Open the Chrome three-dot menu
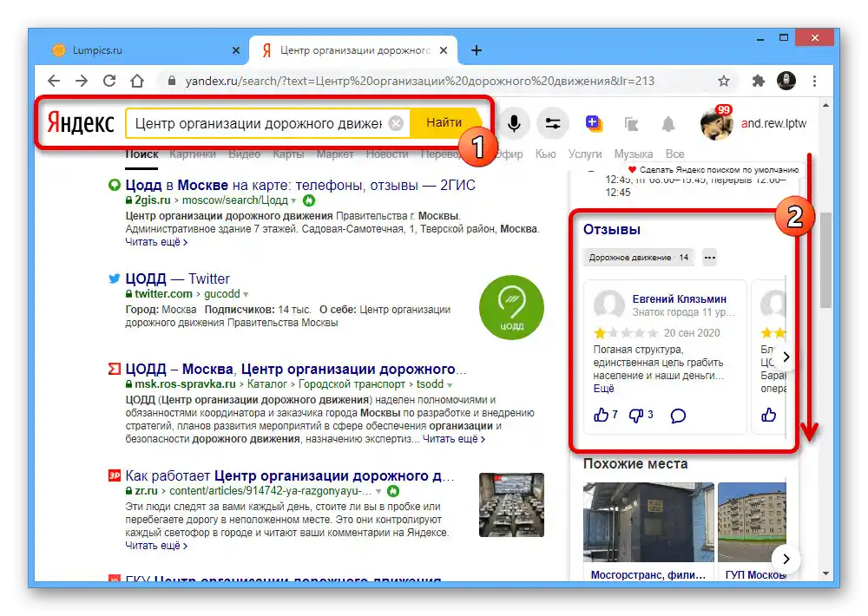This screenshot has width=868, height=616. pos(814,81)
